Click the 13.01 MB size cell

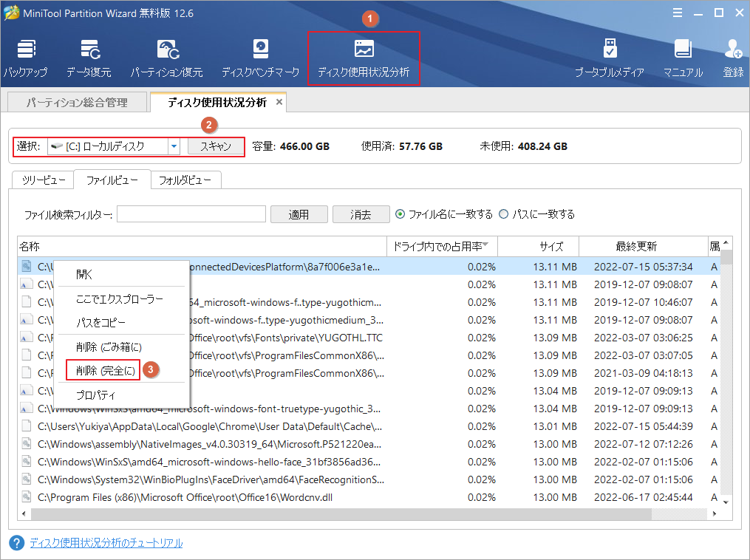tap(555, 426)
